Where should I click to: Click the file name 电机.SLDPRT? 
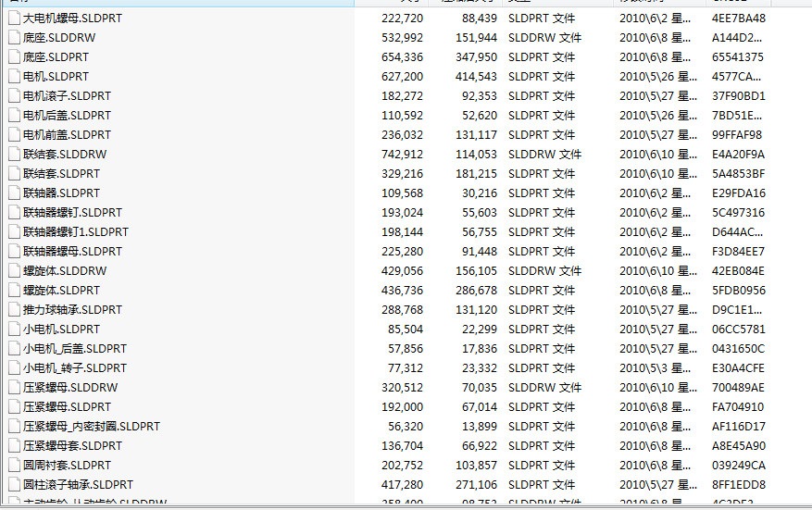click(56, 77)
